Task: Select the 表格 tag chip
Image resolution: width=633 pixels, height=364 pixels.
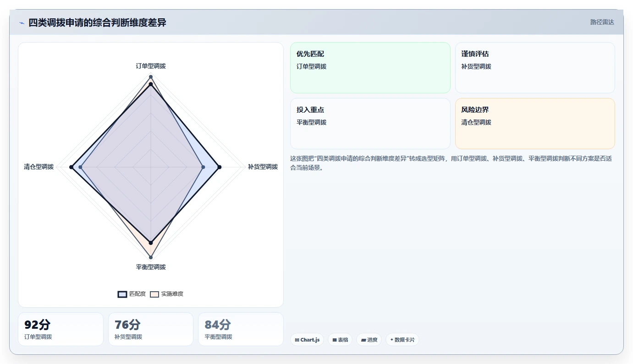Action: point(340,340)
